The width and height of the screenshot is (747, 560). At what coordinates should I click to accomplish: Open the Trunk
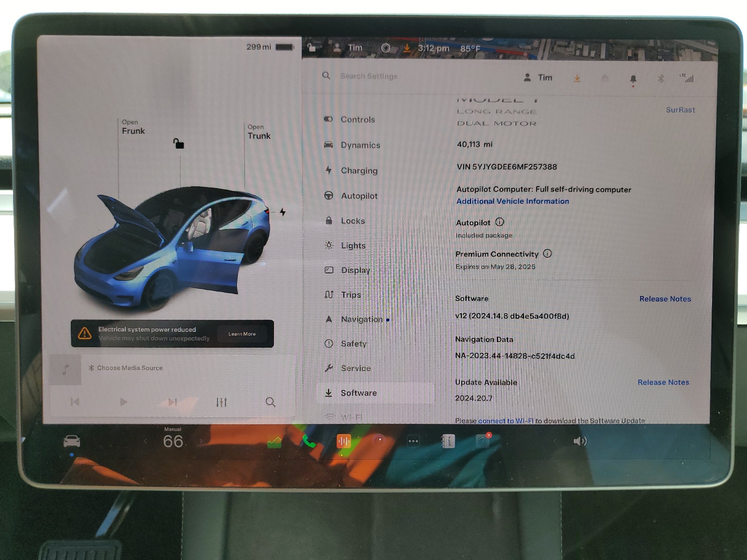click(x=259, y=132)
